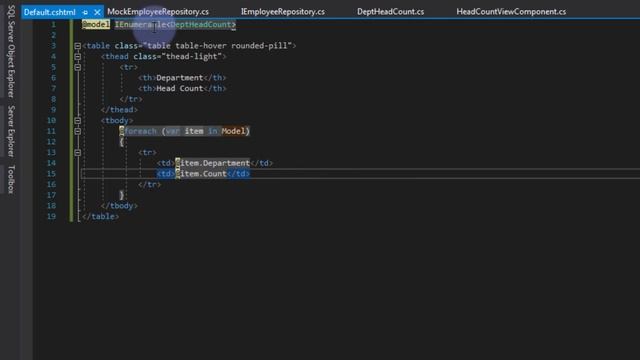Open SQL Server Object Explorer panel

coord(11,51)
